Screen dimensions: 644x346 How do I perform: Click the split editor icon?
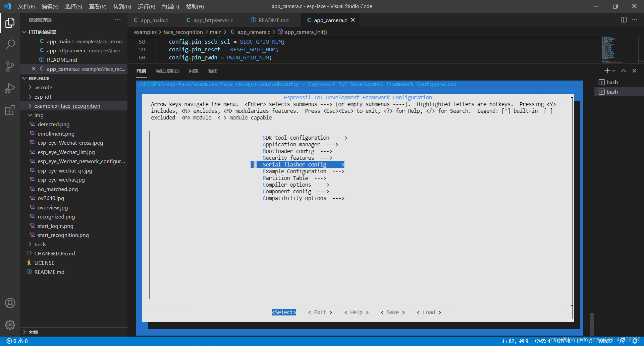click(624, 20)
